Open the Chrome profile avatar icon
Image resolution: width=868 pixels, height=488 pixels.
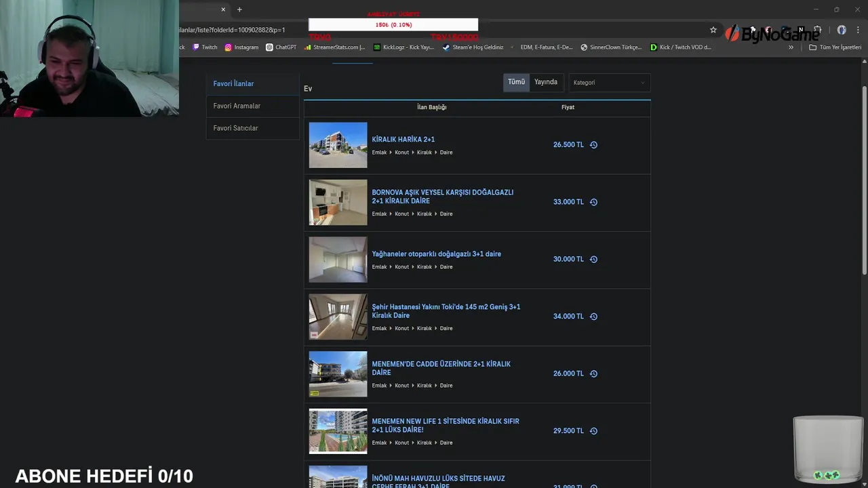(842, 30)
